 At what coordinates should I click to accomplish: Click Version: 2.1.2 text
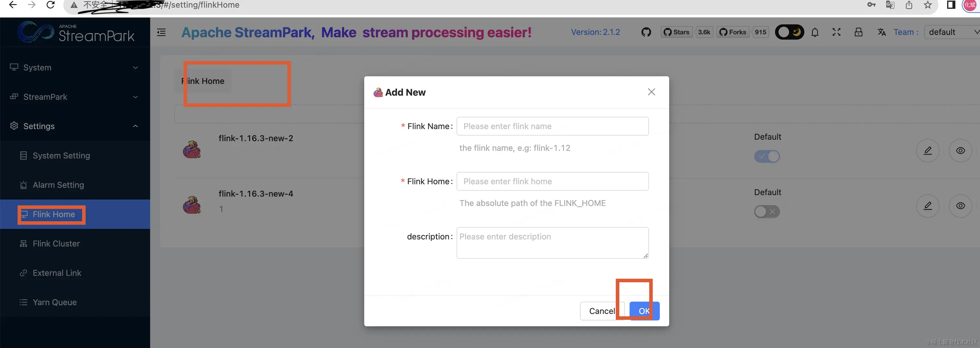pos(595,32)
